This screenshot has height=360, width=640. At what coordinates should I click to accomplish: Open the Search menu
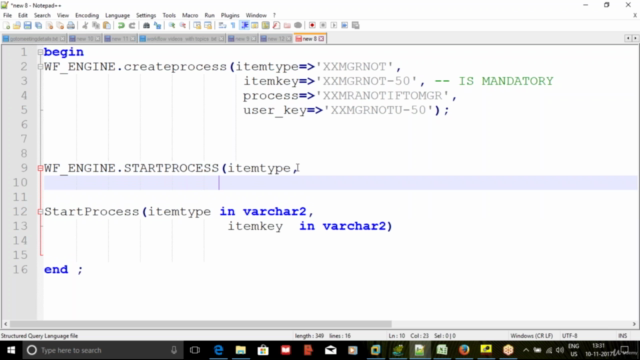[42, 15]
